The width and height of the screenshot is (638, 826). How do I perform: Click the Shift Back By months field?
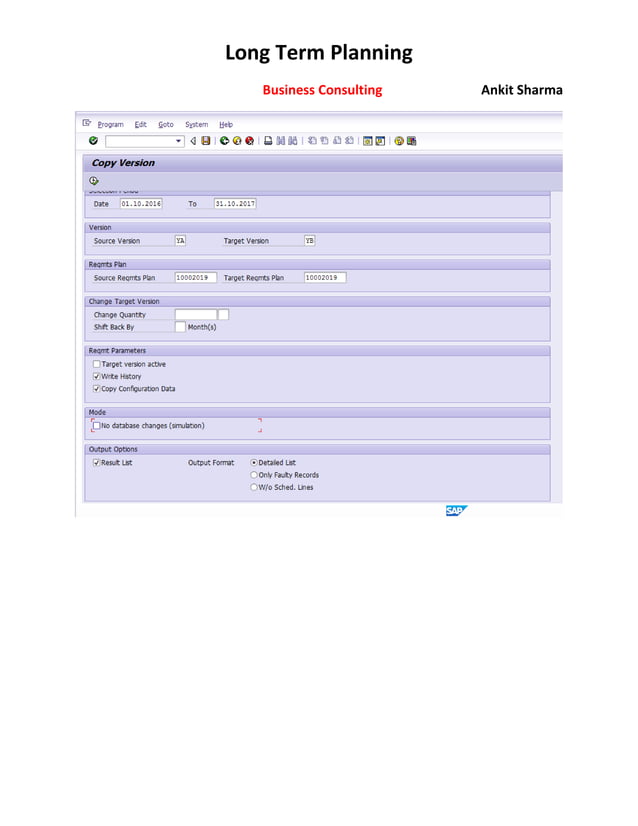pos(180,327)
